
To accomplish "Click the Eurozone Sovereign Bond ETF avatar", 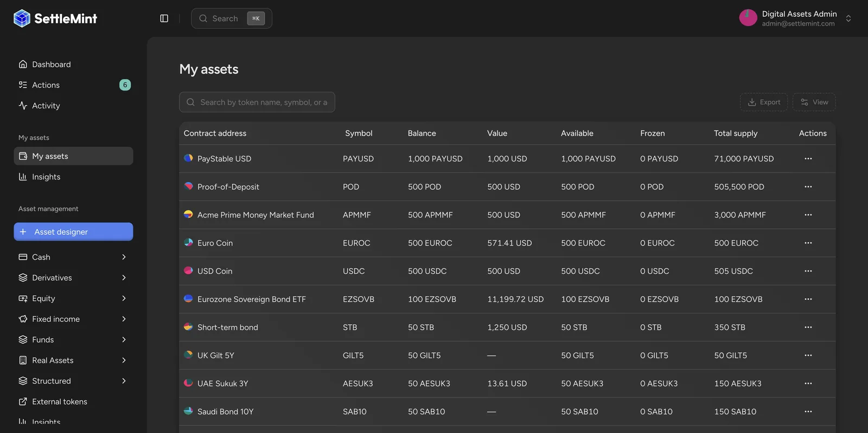I will tap(188, 299).
